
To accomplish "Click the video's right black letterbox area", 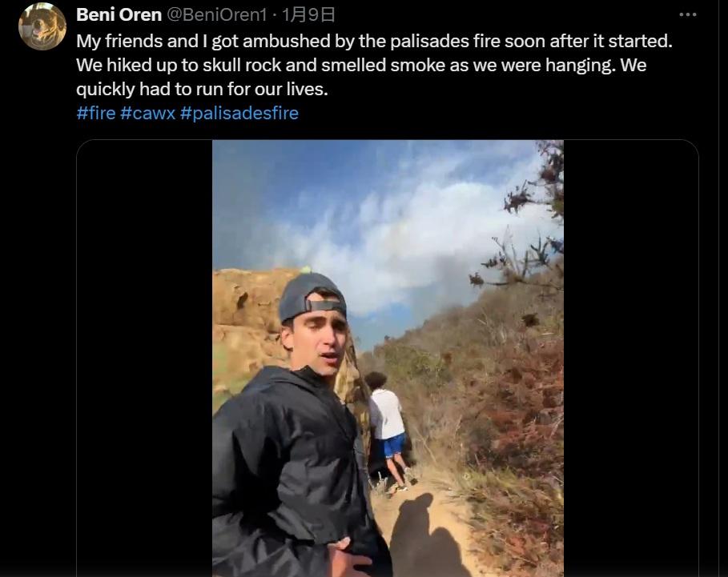I will (631, 358).
